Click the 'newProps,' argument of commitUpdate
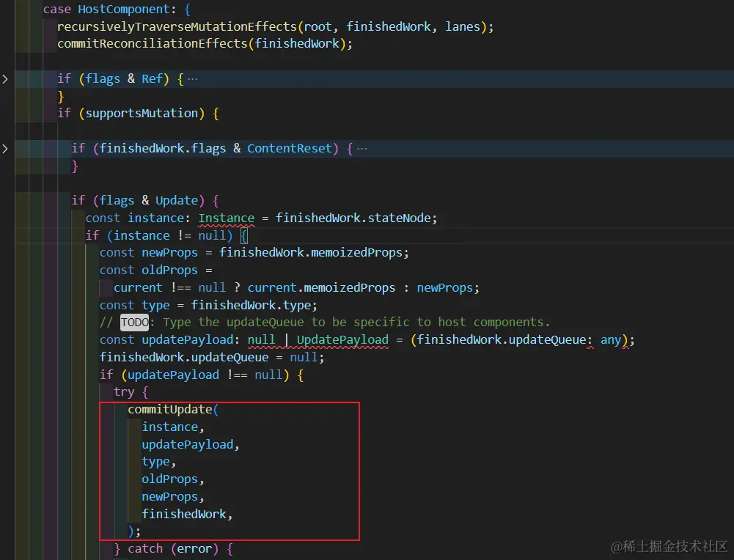The height and width of the screenshot is (560, 734). (x=173, y=497)
